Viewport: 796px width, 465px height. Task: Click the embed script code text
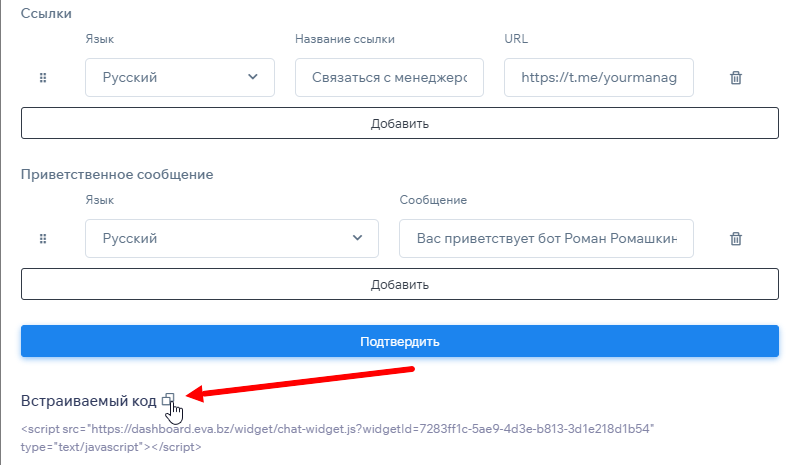337,437
